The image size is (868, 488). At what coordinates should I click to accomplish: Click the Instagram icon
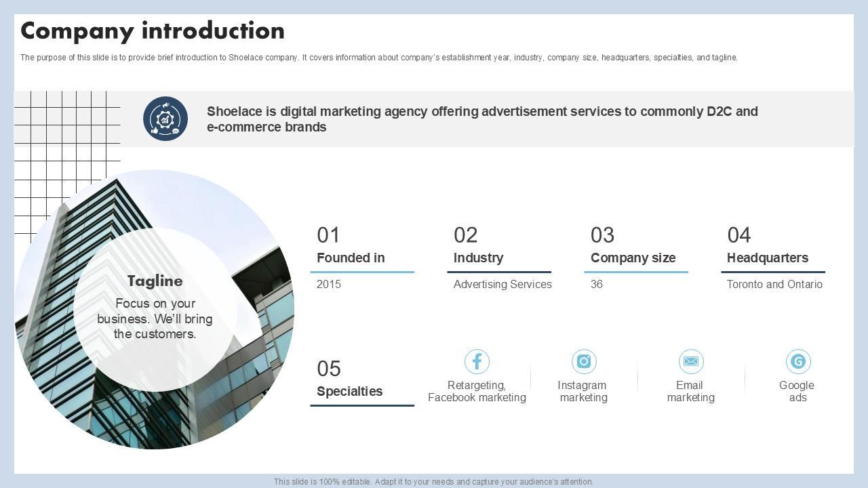coord(584,361)
